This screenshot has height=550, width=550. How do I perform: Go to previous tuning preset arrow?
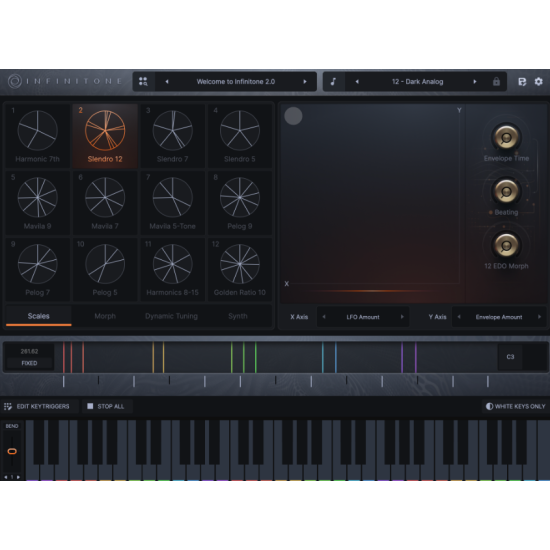coord(167,82)
